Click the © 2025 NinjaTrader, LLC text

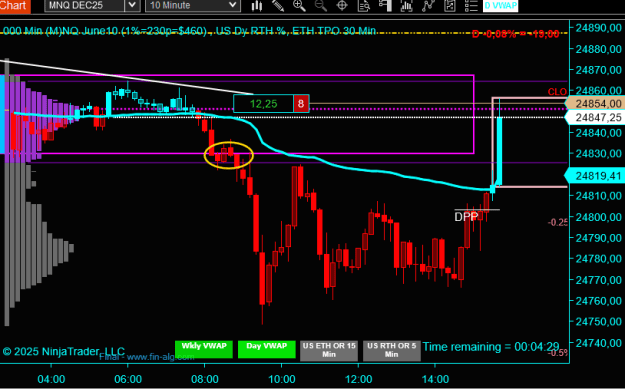(x=64, y=352)
